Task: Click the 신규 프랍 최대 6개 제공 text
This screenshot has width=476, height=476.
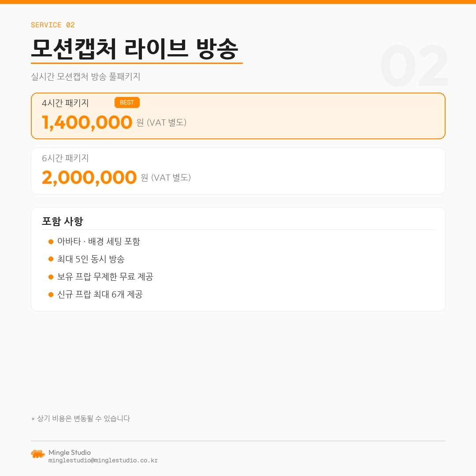Action: point(100,294)
